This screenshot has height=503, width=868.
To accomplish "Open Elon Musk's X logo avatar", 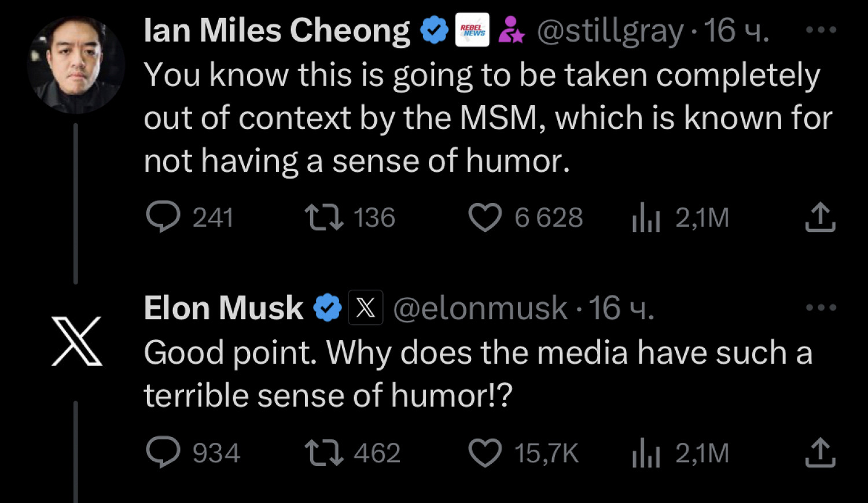I will [x=76, y=341].
